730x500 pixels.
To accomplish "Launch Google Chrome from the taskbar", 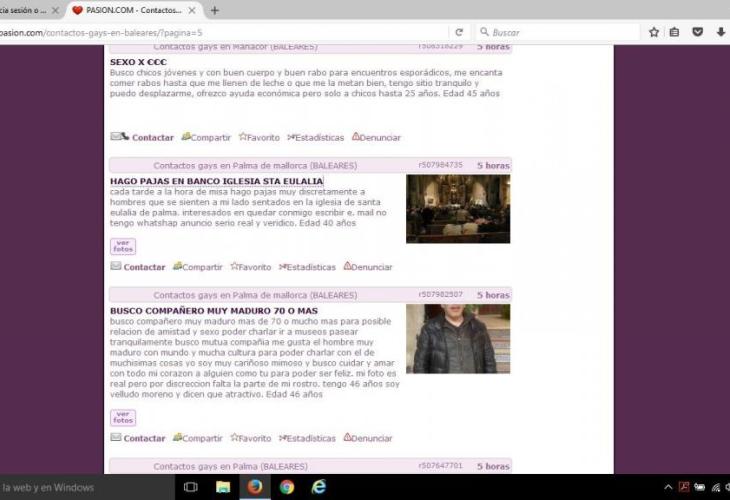I will [x=287, y=487].
